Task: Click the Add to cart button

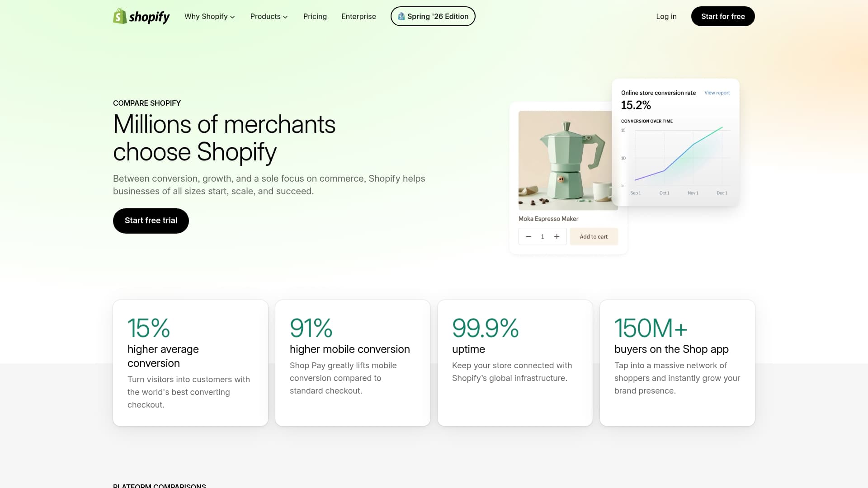Action: tap(594, 236)
